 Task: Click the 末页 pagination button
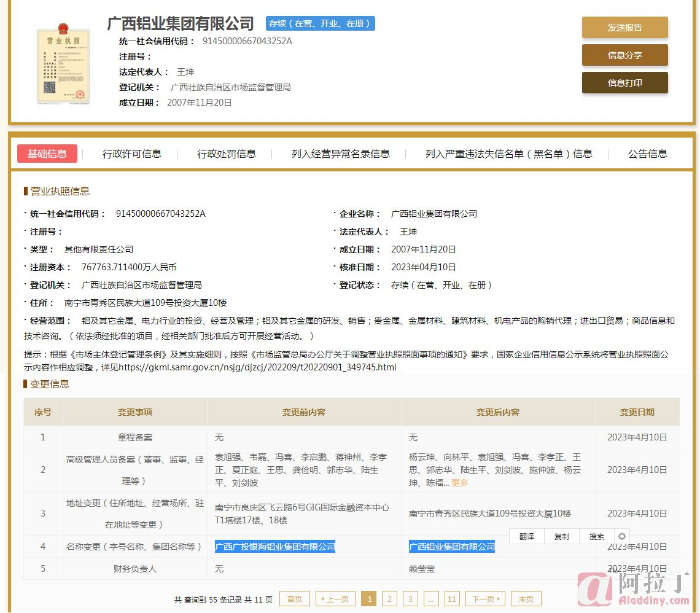526,599
